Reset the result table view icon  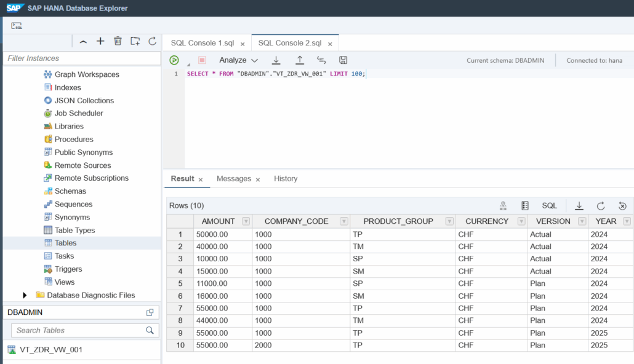[x=623, y=205]
